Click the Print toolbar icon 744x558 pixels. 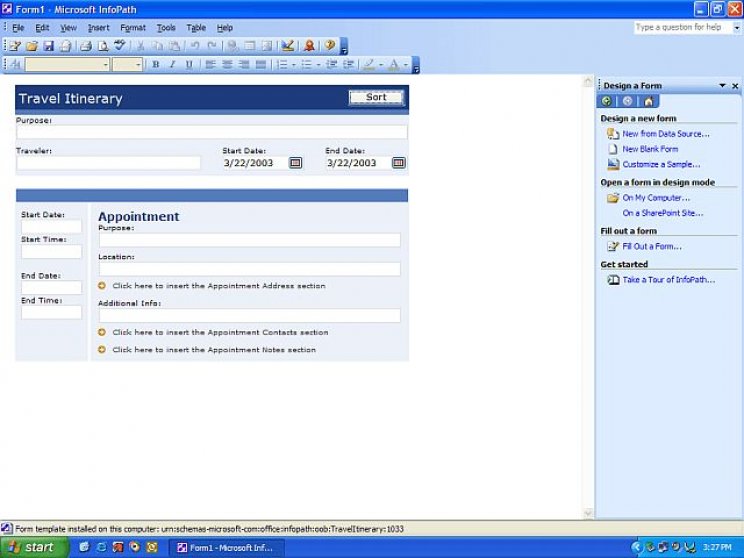(86, 46)
